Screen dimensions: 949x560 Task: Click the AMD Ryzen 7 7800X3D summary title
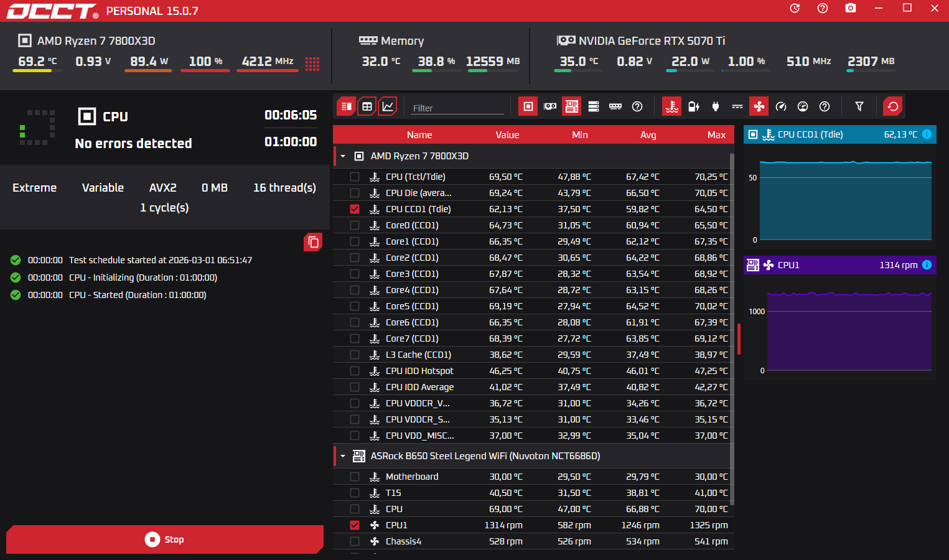pos(96,41)
